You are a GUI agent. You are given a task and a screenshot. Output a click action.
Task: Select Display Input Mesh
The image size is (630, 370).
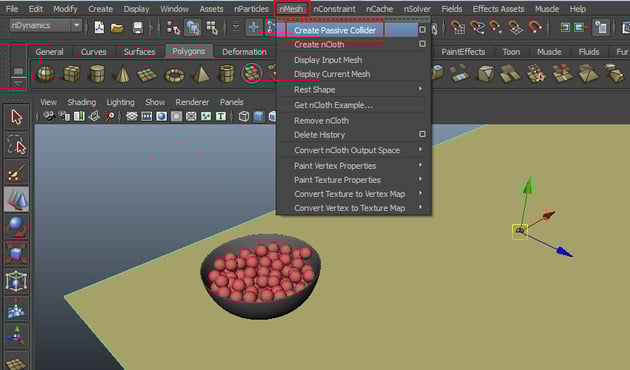[x=328, y=60]
